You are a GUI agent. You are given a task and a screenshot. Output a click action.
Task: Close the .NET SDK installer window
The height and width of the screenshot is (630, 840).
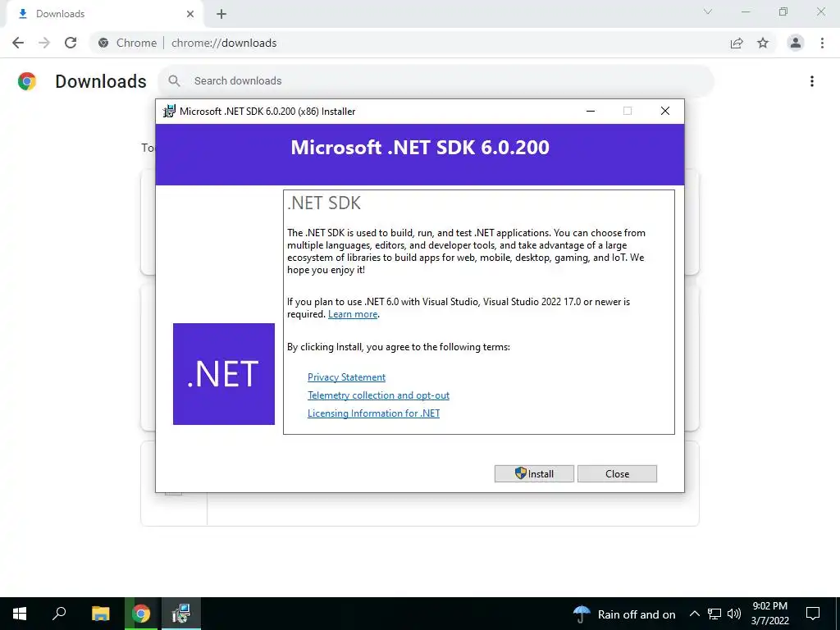tap(664, 111)
